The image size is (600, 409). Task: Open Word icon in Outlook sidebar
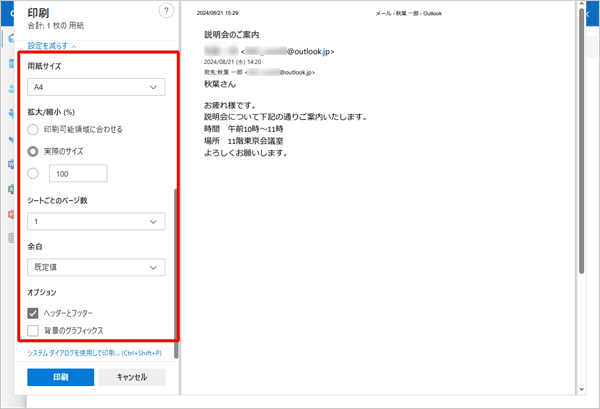click(11, 165)
